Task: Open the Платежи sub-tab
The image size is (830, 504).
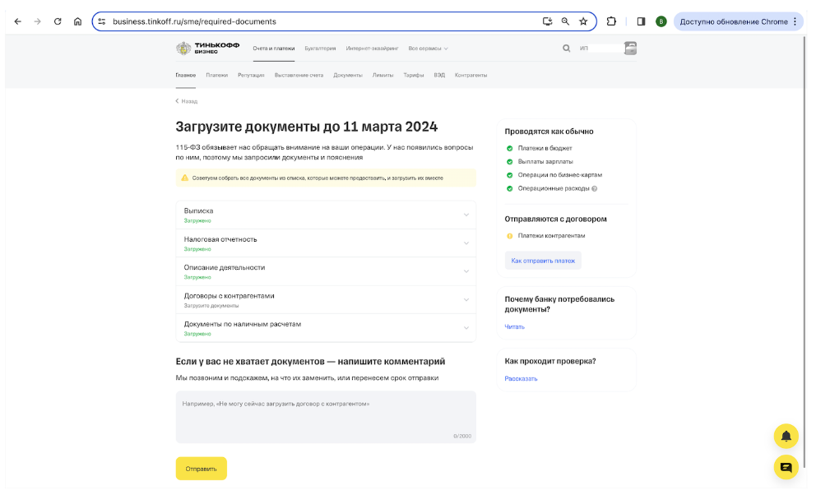Action: [x=217, y=75]
